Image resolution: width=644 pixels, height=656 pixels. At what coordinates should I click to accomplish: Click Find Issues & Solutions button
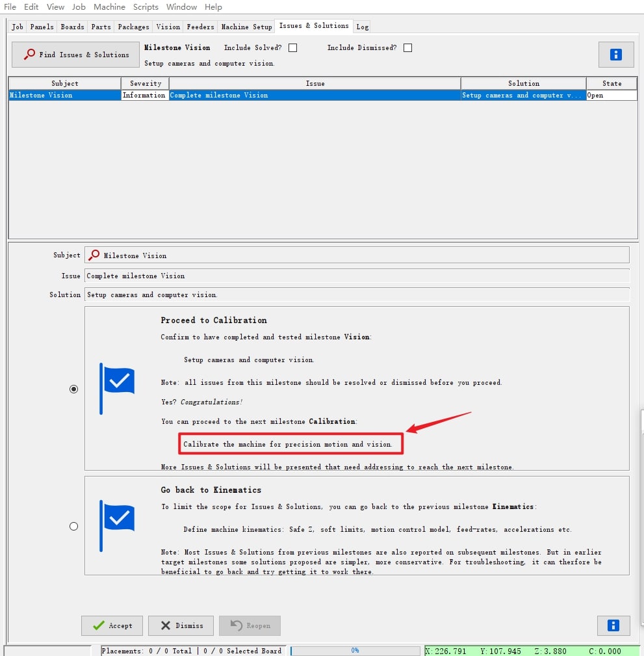(x=75, y=55)
